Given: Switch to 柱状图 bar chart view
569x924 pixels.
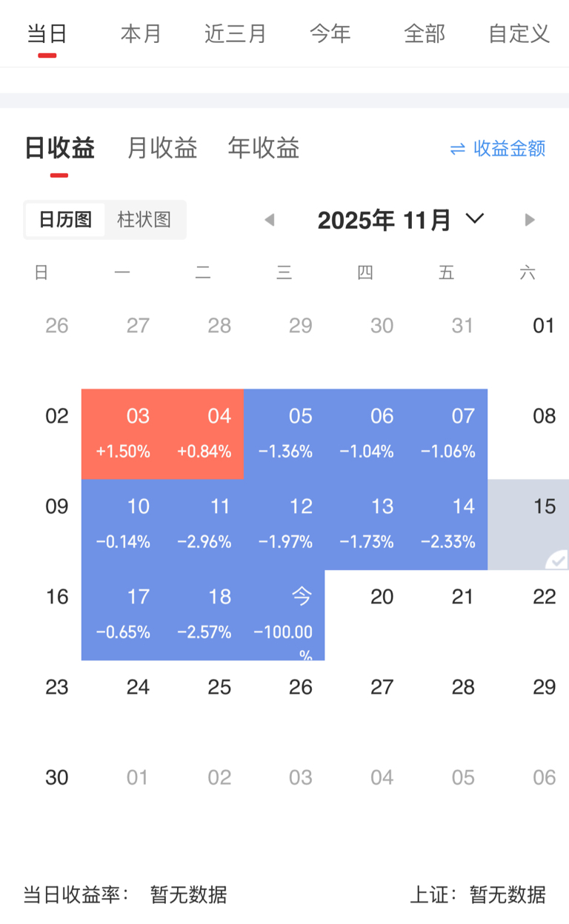Looking at the screenshot, I should pyautogui.click(x=144, y=220).
